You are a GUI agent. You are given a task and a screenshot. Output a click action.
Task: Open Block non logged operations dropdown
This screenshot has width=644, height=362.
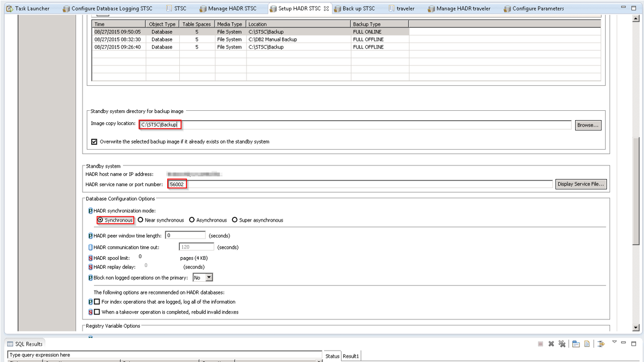[208, 277]
